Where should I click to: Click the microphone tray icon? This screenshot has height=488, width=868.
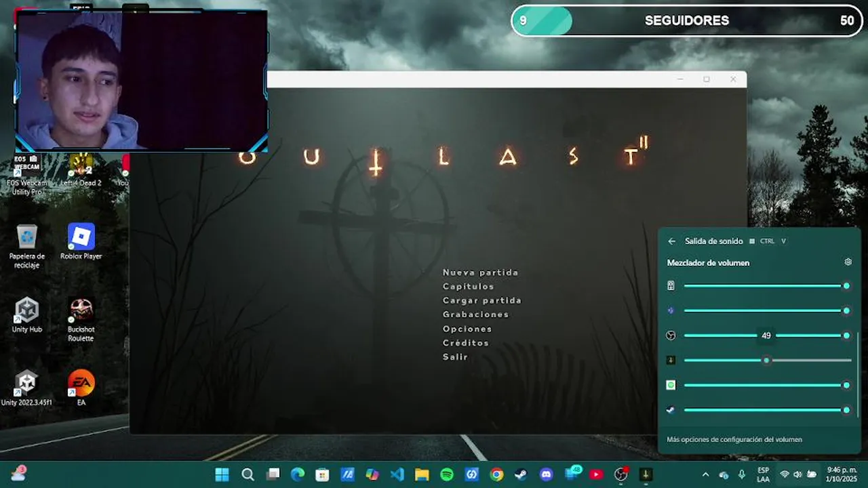click(741, 474)
